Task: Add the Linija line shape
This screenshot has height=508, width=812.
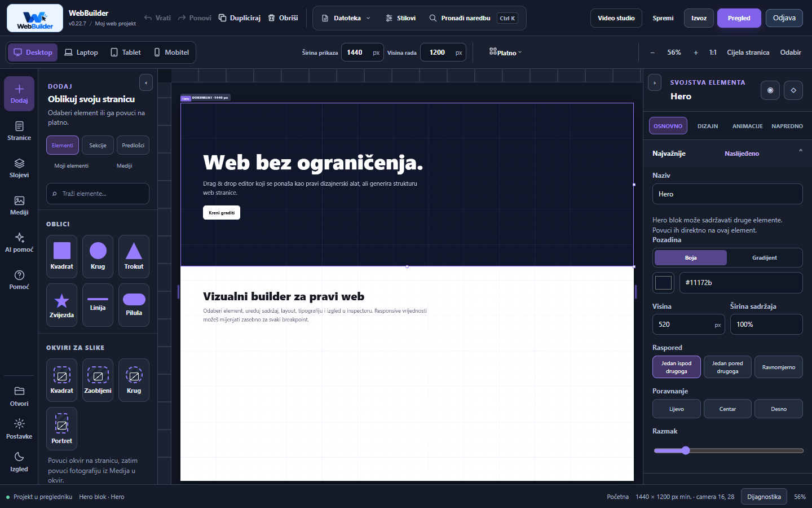Action: point(98,305)
